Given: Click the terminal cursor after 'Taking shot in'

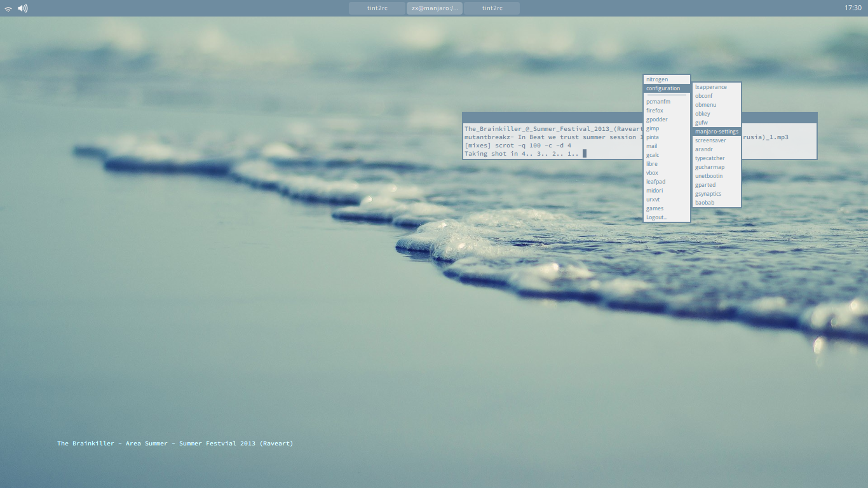Looking at the screenshot, I should pyautogui.click(x=585, y=154).
